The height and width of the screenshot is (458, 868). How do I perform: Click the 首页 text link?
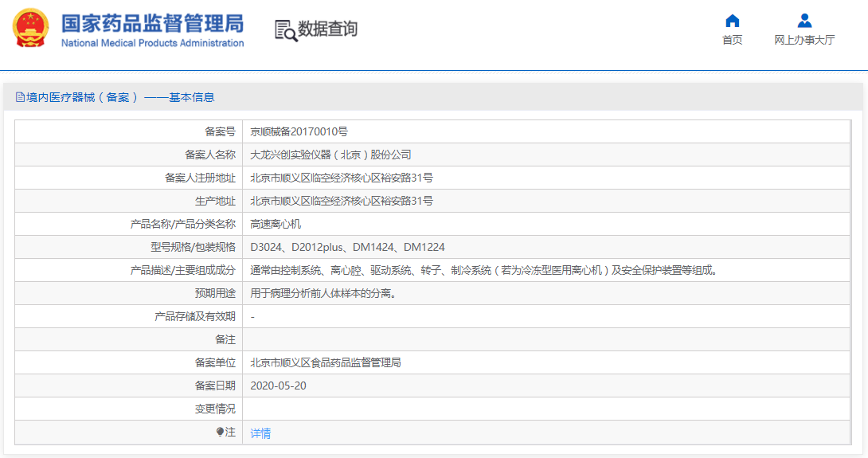point(733,40)
